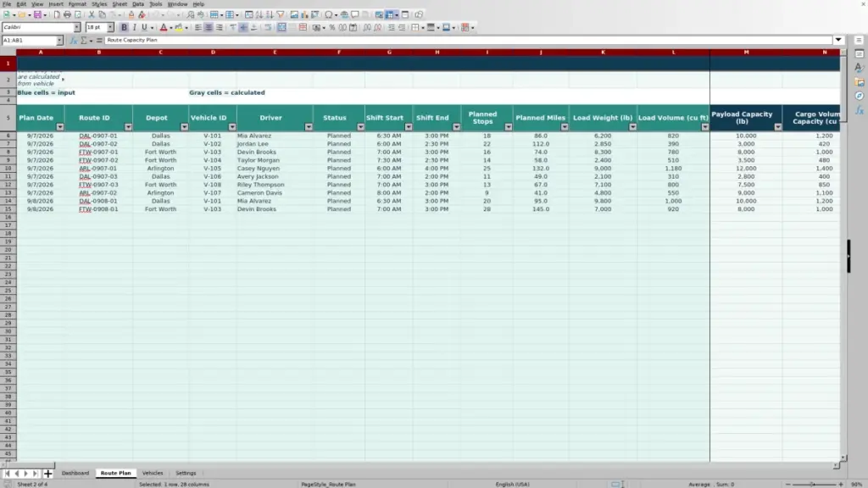
Task: Toggle Freeze Rows and Columns button
Action: (390, 14)
